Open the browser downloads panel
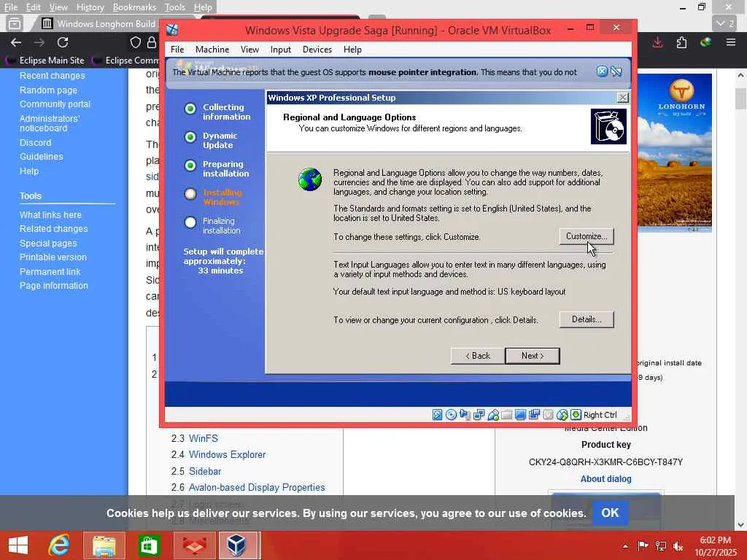This screenshot has height=560, width=747. (x=658, y=42)
